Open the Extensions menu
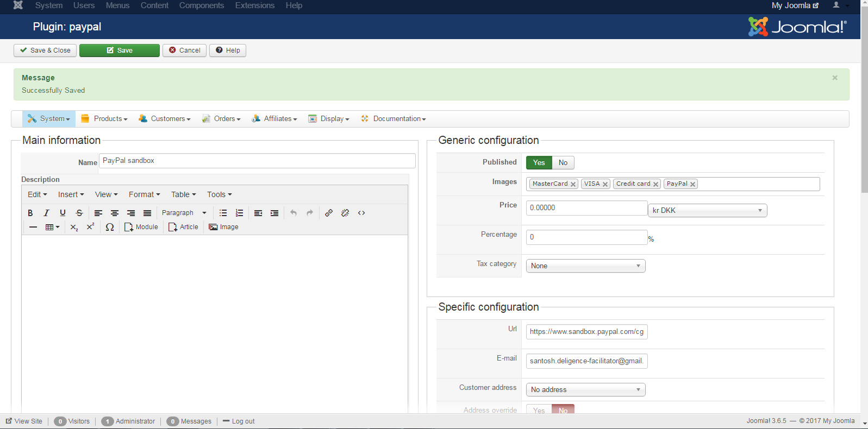The image size is (868, 429). (255, 5)
